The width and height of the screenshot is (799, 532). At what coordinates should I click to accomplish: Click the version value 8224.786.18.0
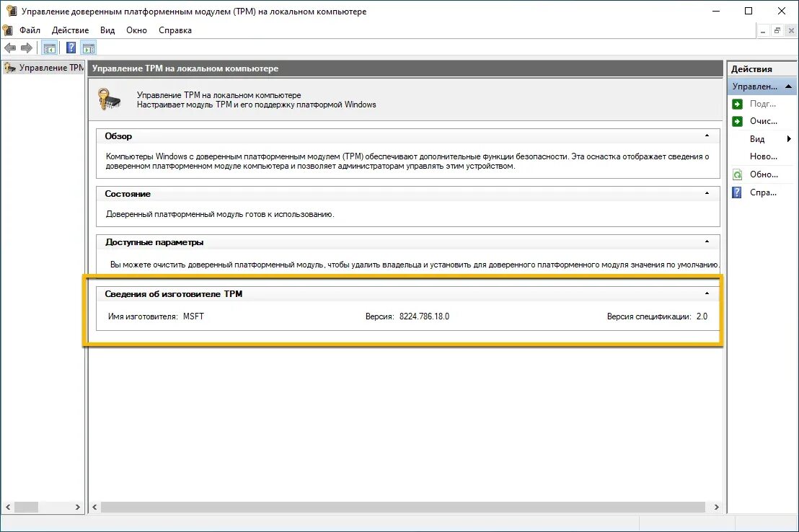coord(425,316)
